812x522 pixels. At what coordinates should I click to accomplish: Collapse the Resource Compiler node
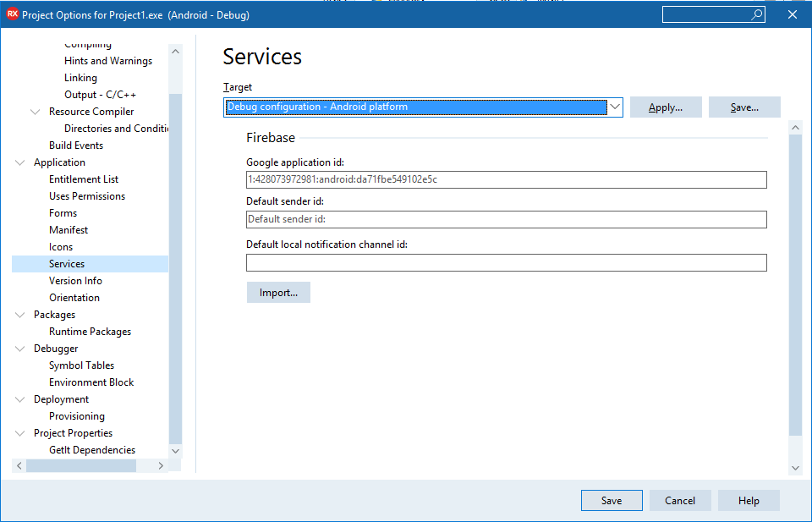36,112
